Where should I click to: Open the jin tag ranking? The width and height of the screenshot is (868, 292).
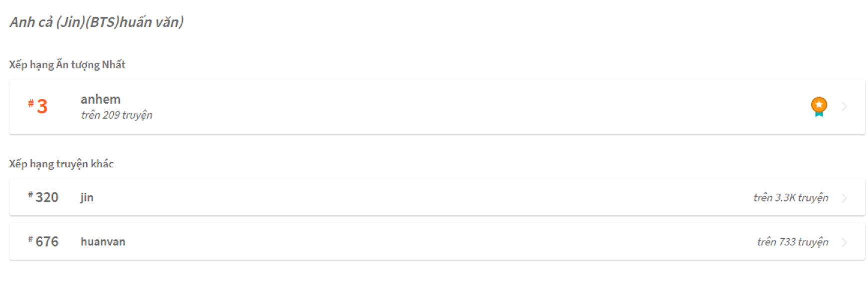pyautogui.click(x=87, y=197)
